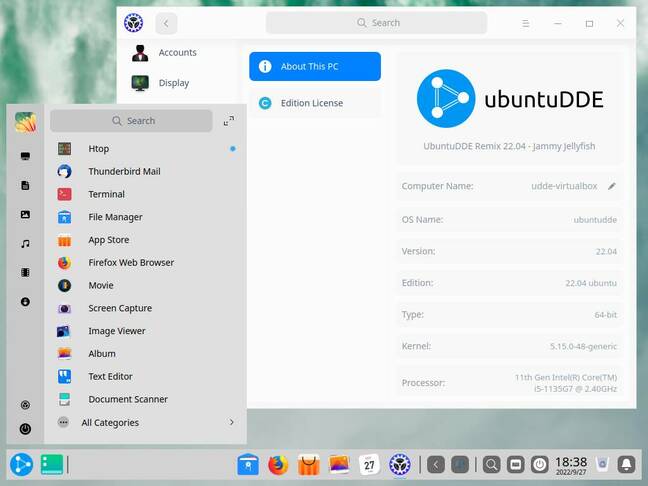Image resolution: width=648 pixels, height=486 pixels.
Task: Click Control Center icon in dock
Action: [400, 465]
